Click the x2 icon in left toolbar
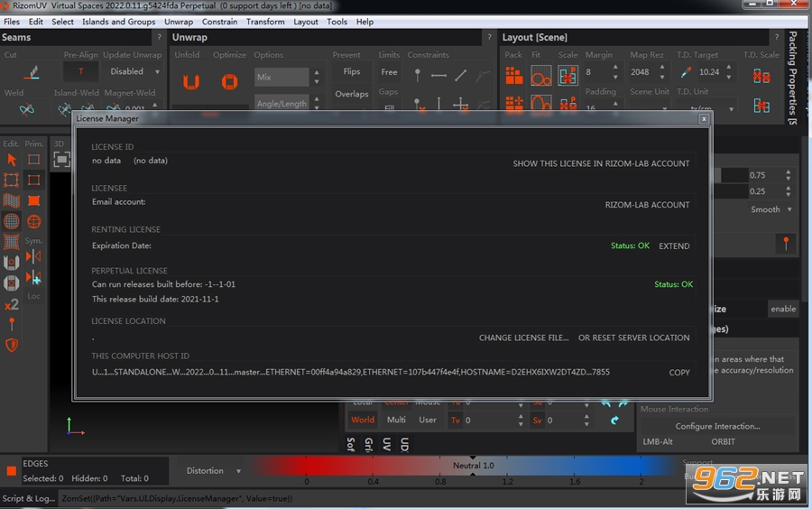The image size is (812, 509). 12,304
